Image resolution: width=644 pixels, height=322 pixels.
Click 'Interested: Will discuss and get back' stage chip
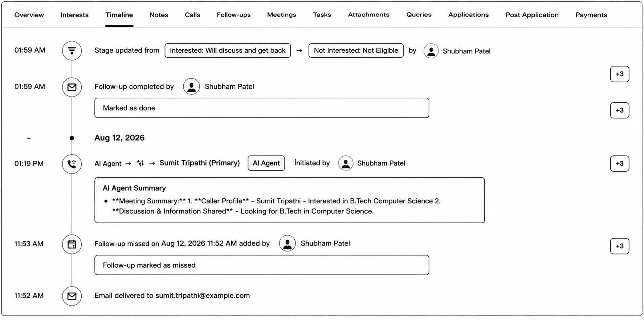228,50
